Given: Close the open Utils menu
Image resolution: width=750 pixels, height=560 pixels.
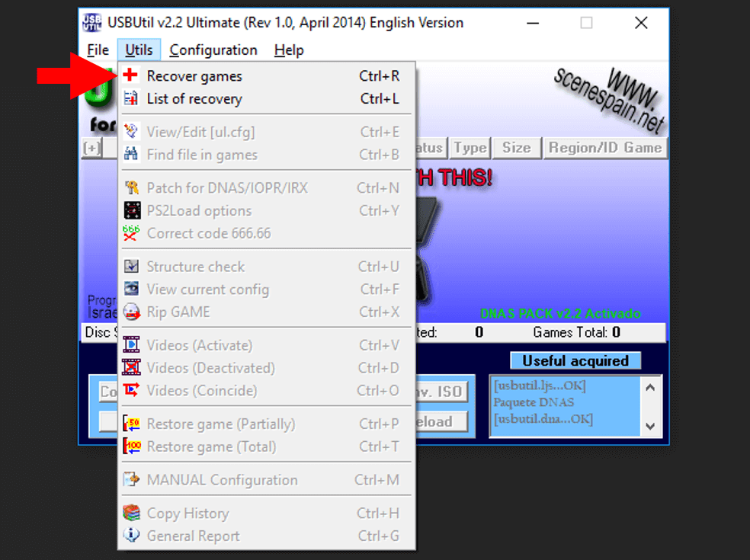Looking at the screenshot, I should coord(139,50).
